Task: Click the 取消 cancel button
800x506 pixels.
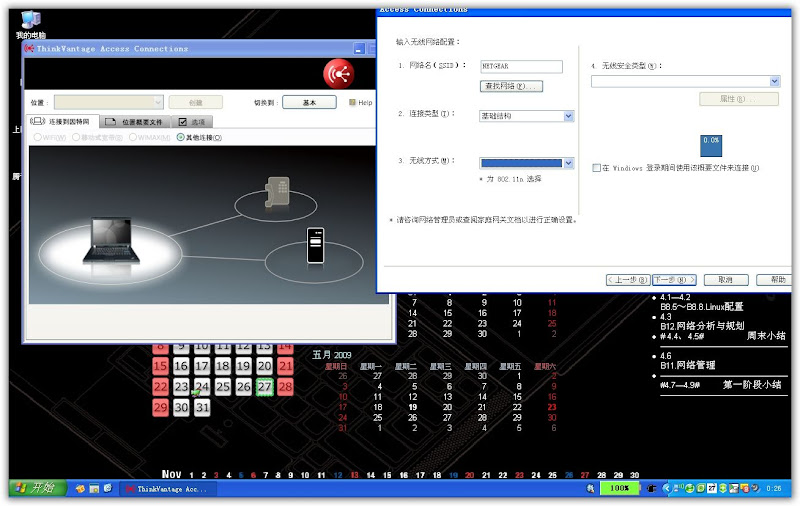Action: click(x=726, y=280)
